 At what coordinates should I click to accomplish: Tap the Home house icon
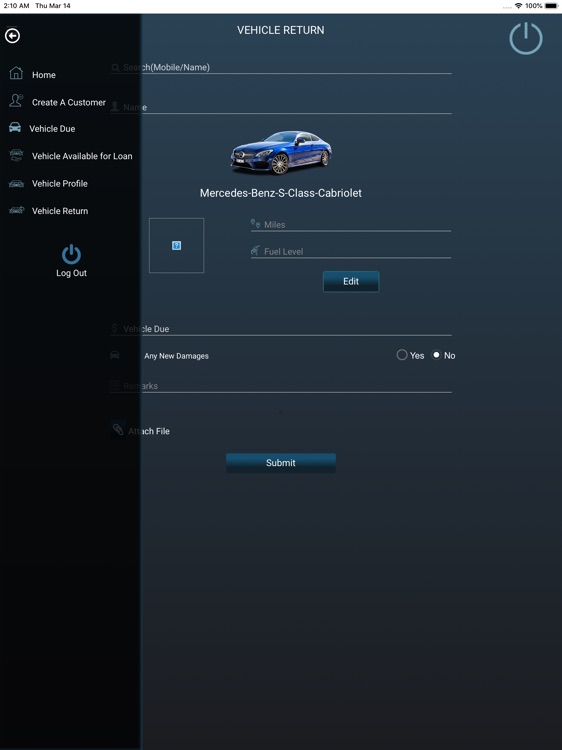pyautogui.click(x=16, y=73)
